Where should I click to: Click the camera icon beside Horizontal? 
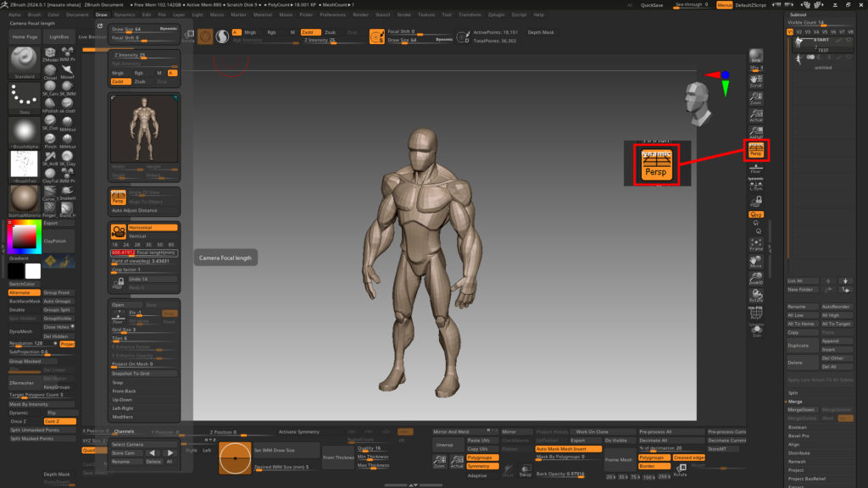point(119,230)
